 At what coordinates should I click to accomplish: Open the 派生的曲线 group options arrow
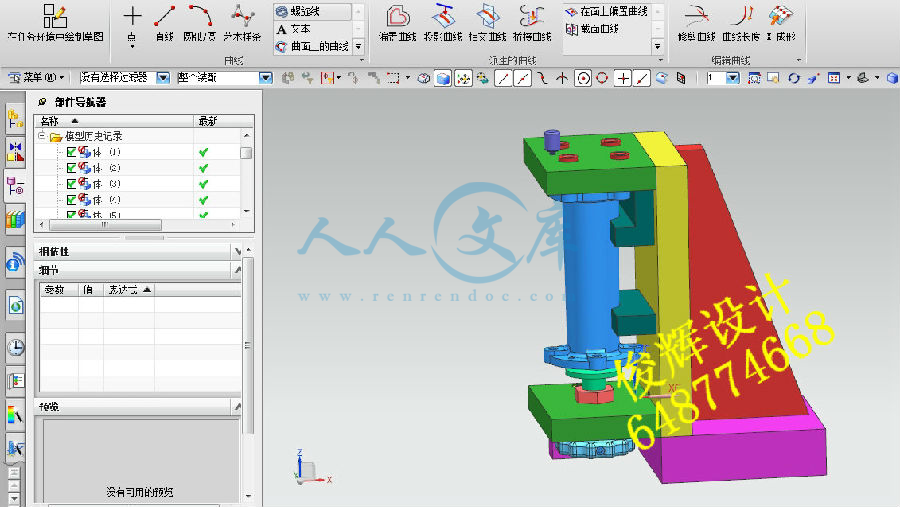point(661,60)
